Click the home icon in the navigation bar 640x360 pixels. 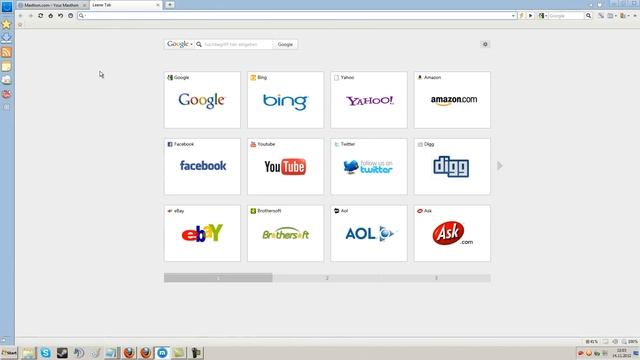(x=51, y=16)
